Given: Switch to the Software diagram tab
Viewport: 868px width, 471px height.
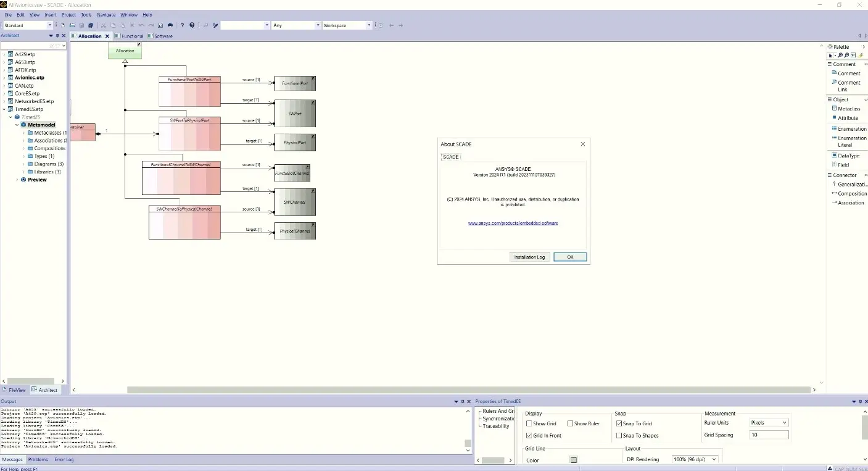Looking at the screenshot, I should (x=160, y=36).
